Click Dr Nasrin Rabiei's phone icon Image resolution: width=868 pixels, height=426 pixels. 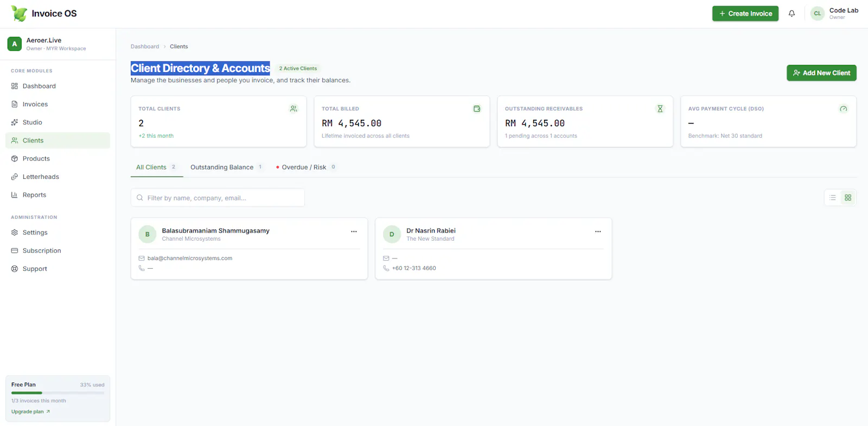coord(386,268)
